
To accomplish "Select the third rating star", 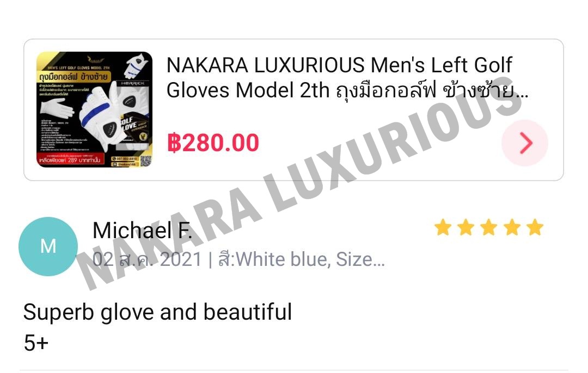I will click(489, 227).
